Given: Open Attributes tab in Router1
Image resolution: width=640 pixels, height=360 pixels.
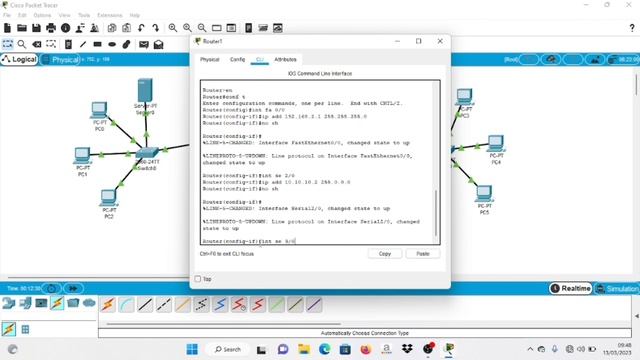Looking at the screenshot, I should (x=285, y=60).
